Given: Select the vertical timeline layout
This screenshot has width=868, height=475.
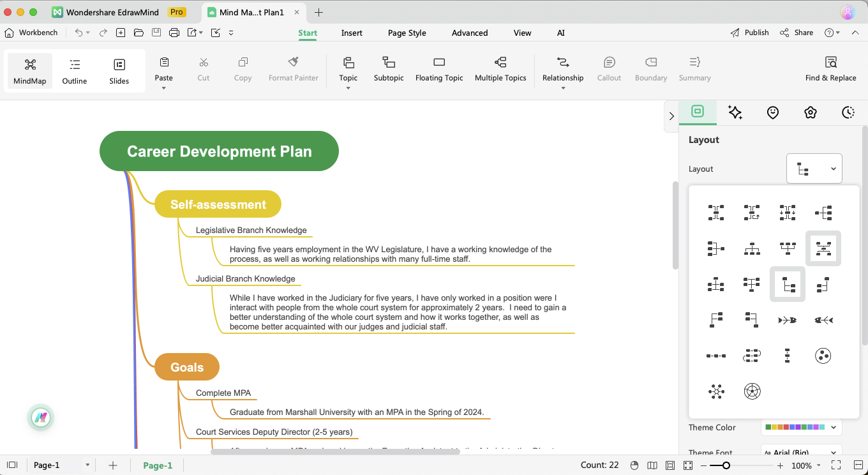Looking at the screenshot, I should [x=788, y=356].
